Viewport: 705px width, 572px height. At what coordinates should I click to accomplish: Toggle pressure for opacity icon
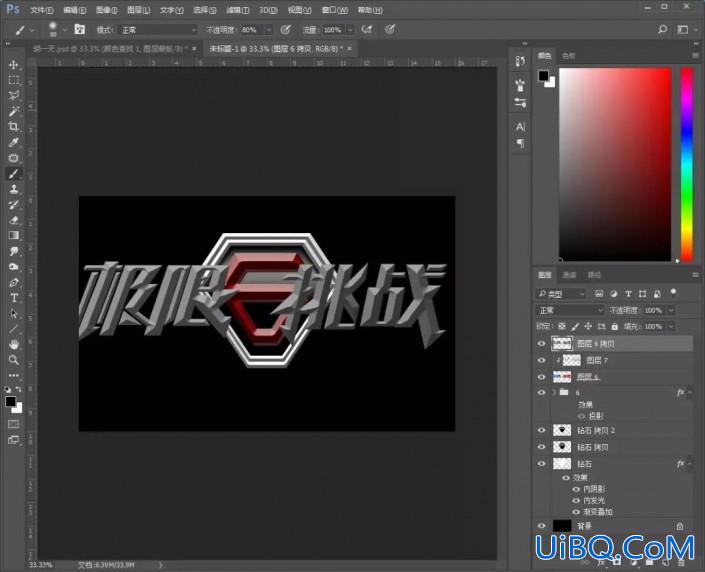tap(286, 30)
